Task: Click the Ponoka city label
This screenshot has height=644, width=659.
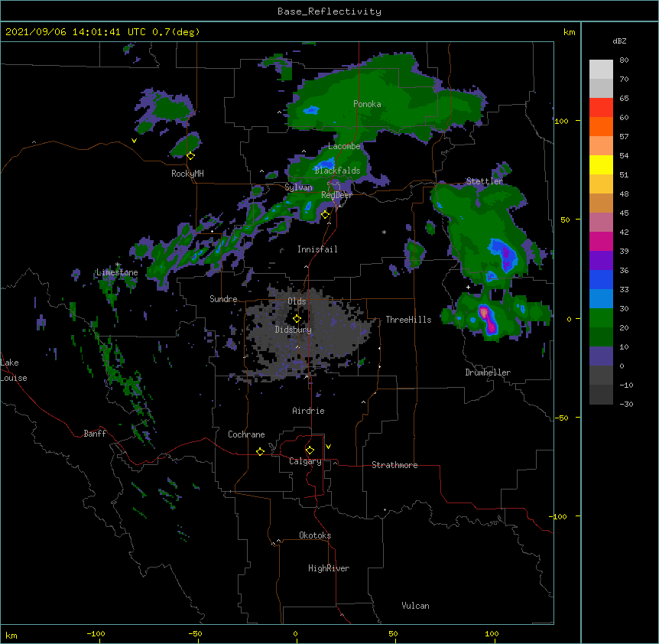Action: [367, 104]
